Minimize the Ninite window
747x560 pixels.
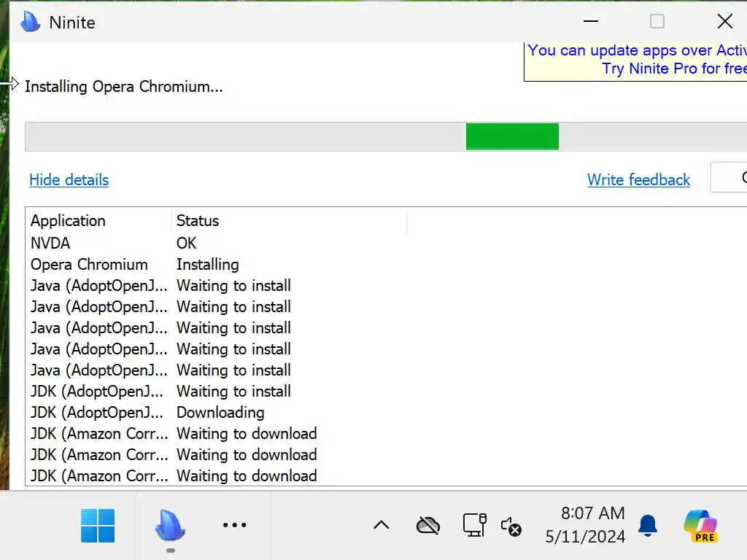pyautogui.click(x=591, y=21)
